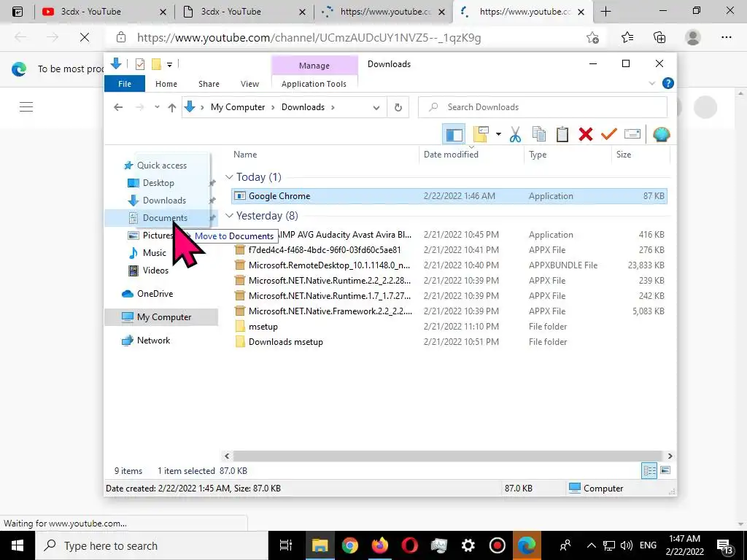Click Downloads in the address breadcrumb
Image resolution: width=747 pixels, height=560 pixels.
click(303, 107)
